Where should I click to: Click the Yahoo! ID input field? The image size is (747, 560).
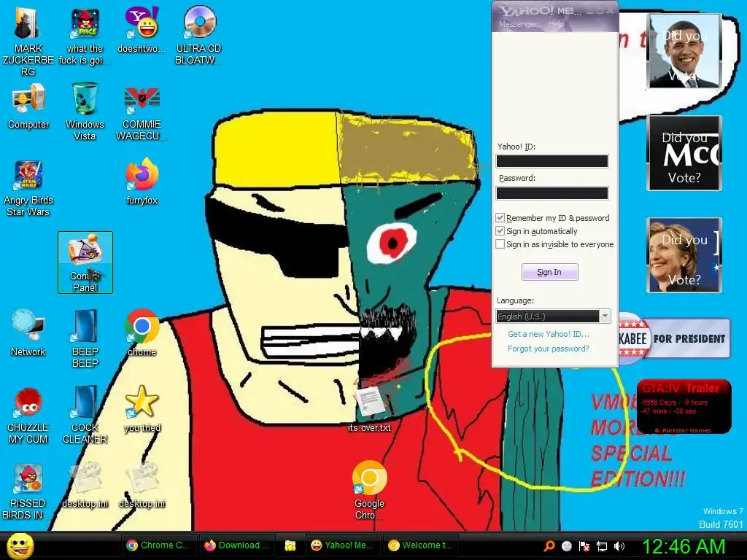552,161
